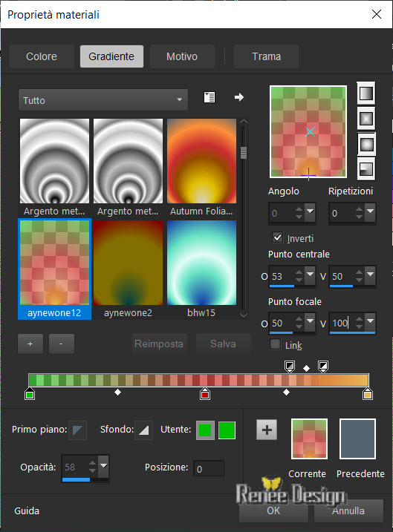Select the sunburst gradient style icon
This screenshot has height=532, width=393.
coord(366,144)
